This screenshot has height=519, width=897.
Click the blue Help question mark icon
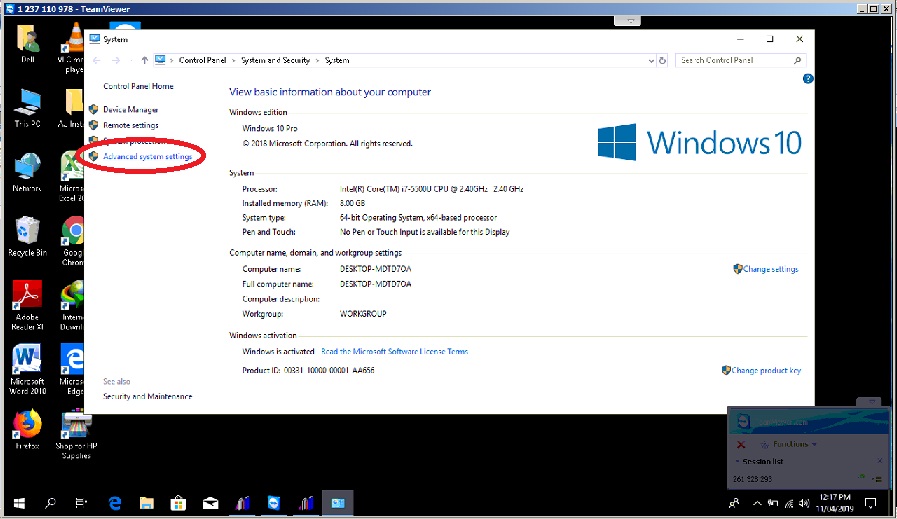[x=808, y=78]
